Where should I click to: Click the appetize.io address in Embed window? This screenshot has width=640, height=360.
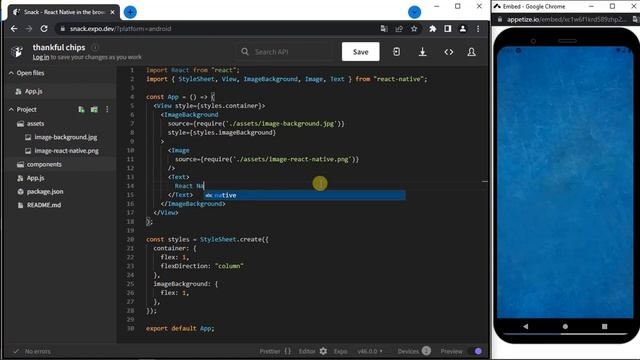click(x=566, y=19)
